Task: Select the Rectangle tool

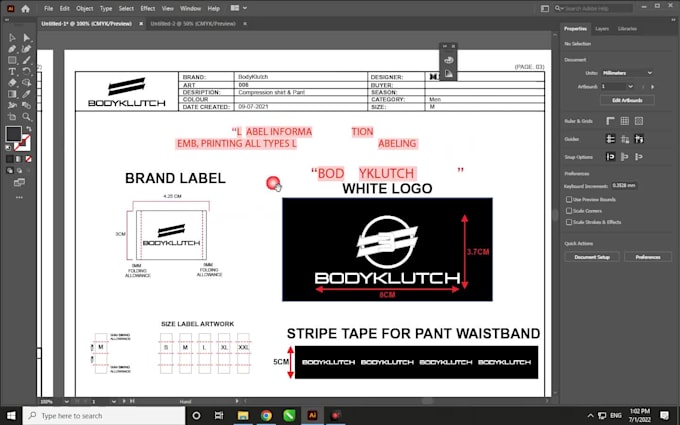Action: point(12,60)
